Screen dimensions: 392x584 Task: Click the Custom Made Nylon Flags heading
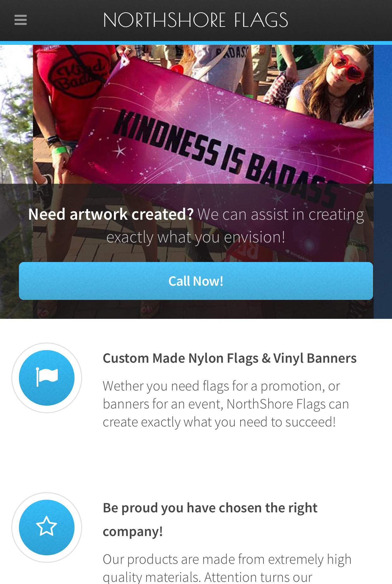230,358
